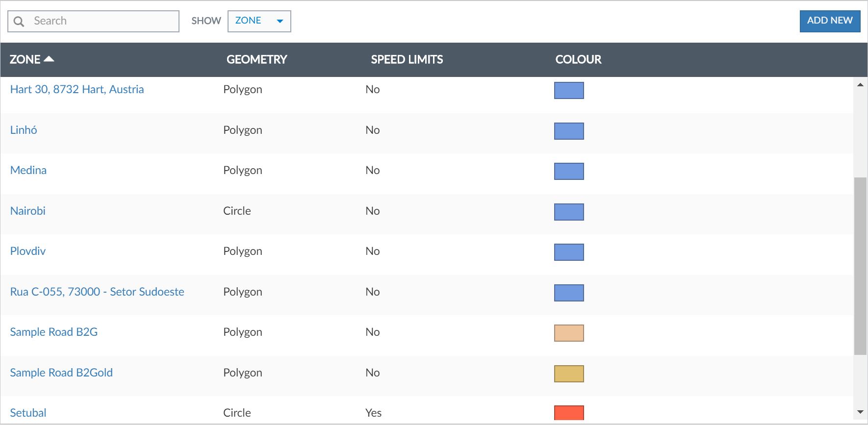Click the Medina blue colour swatch

[x=569, y=171]
